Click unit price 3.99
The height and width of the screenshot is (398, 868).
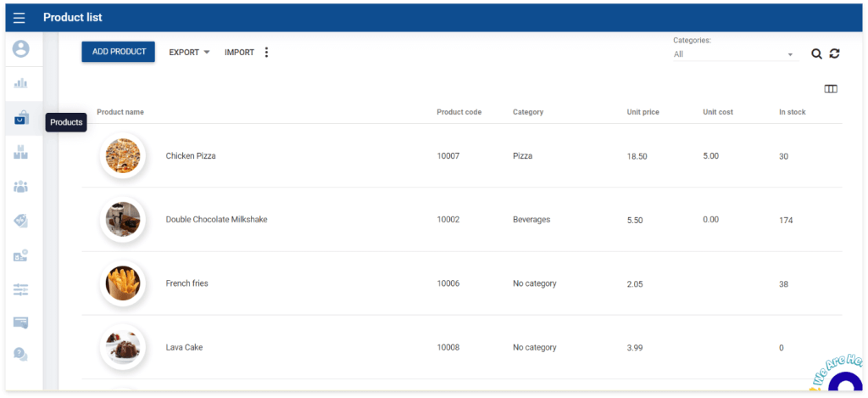click(x=634, y=348)
